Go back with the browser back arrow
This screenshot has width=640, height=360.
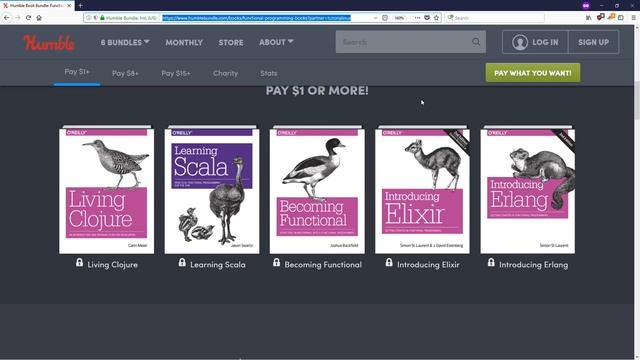click(x=7, y=18)
